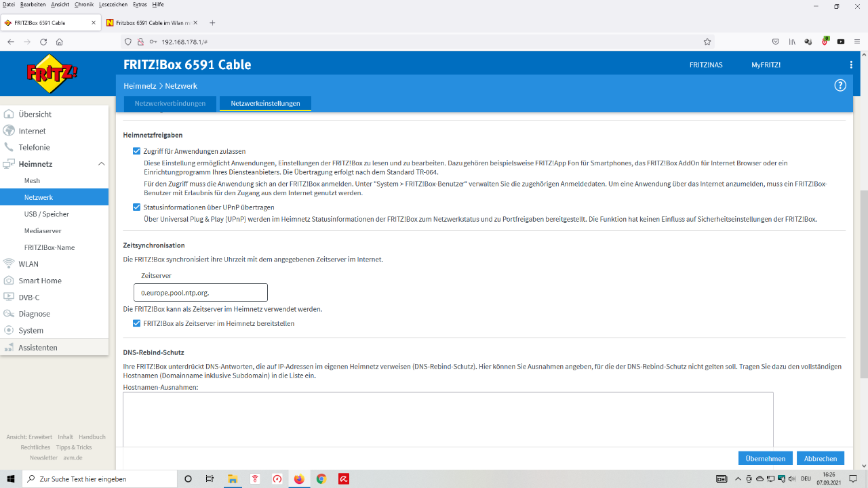
Task: Open Chrome from the taskbar
Action: click(x=321, y=479)
